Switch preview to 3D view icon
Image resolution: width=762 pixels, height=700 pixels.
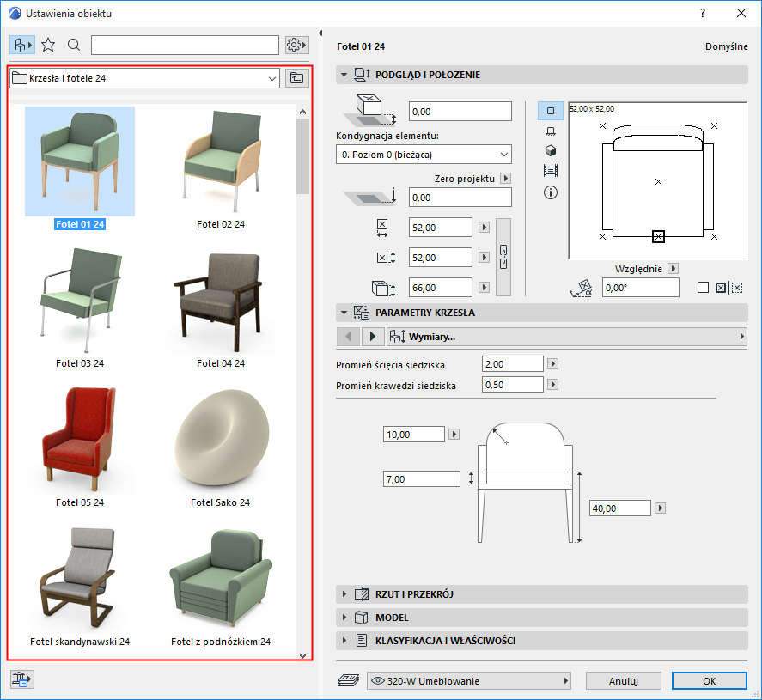[551, 150]
